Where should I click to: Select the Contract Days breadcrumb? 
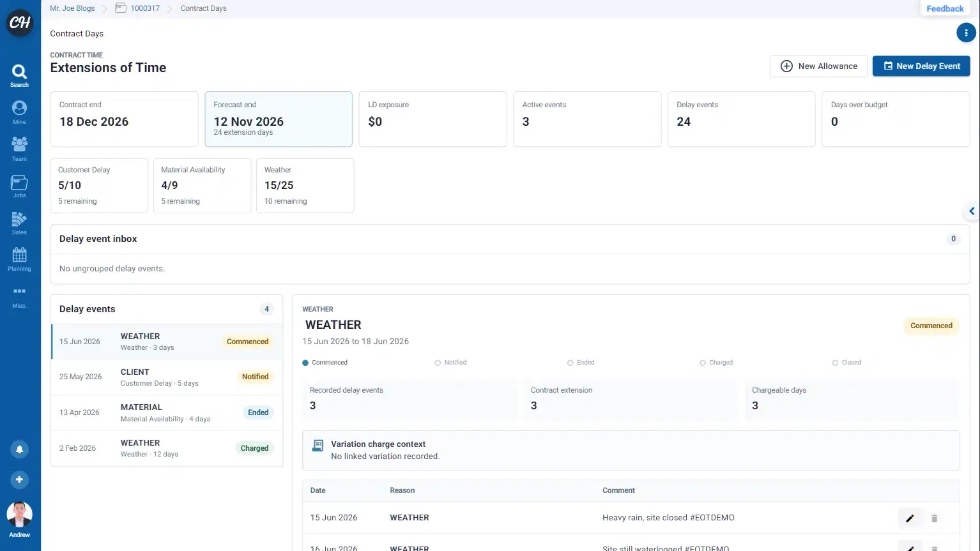pyautogui.click(x=203, y=8)
